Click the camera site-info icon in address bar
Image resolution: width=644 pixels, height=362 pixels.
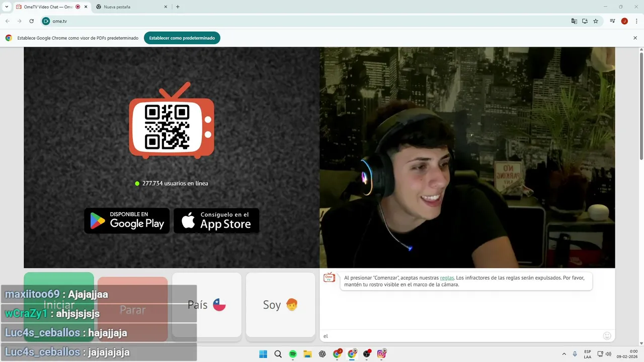click(x=46, y=21)
